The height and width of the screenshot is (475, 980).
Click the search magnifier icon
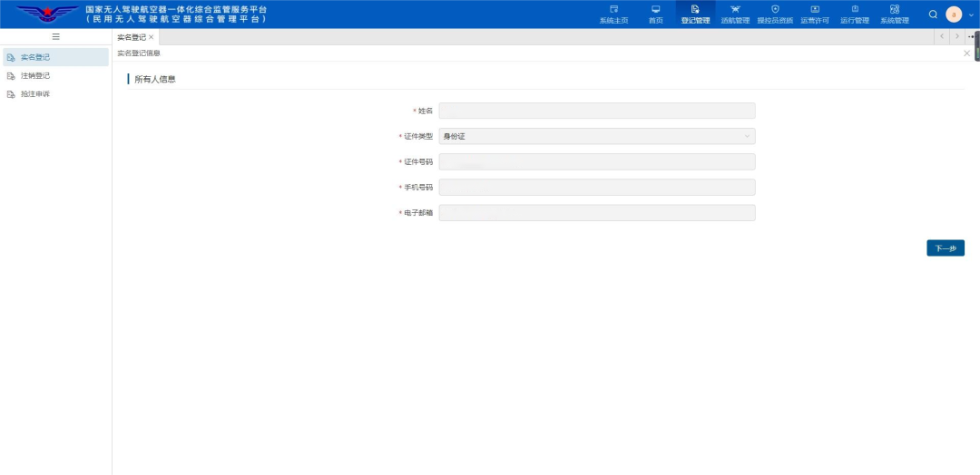pos(933,15)
